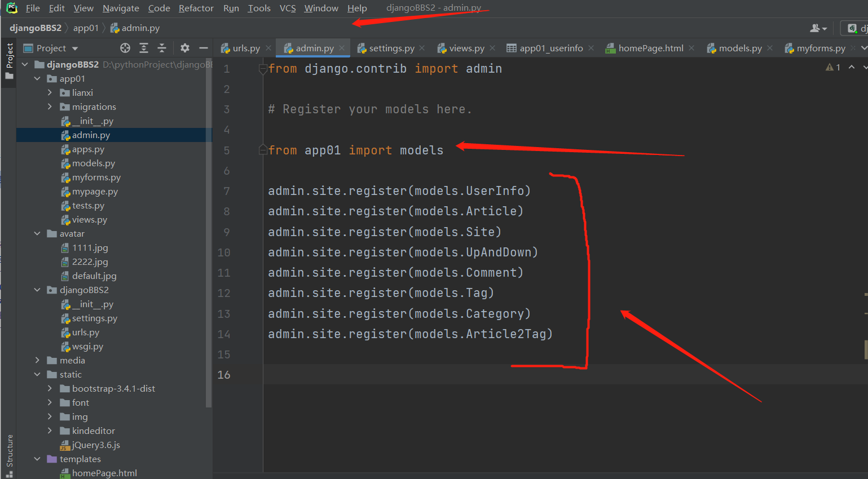Open the Project side tool window

tap(9, 61)
